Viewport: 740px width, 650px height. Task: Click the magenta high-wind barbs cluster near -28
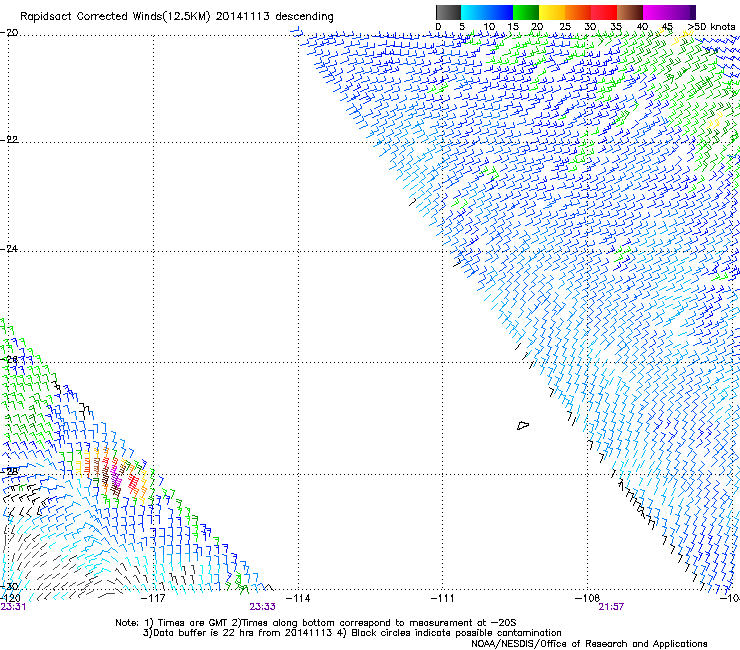tap(116, 477)
